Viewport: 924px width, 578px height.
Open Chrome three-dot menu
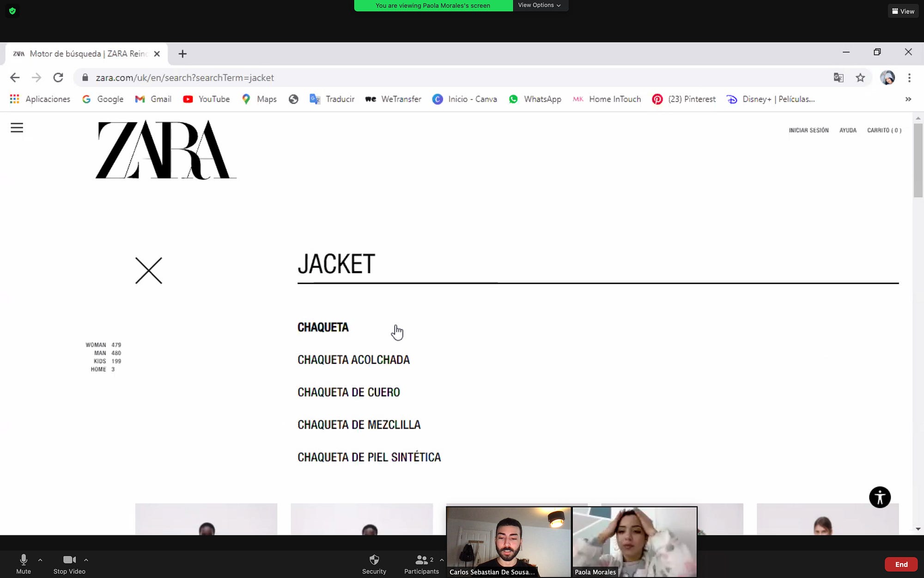[x=909, y=78]
